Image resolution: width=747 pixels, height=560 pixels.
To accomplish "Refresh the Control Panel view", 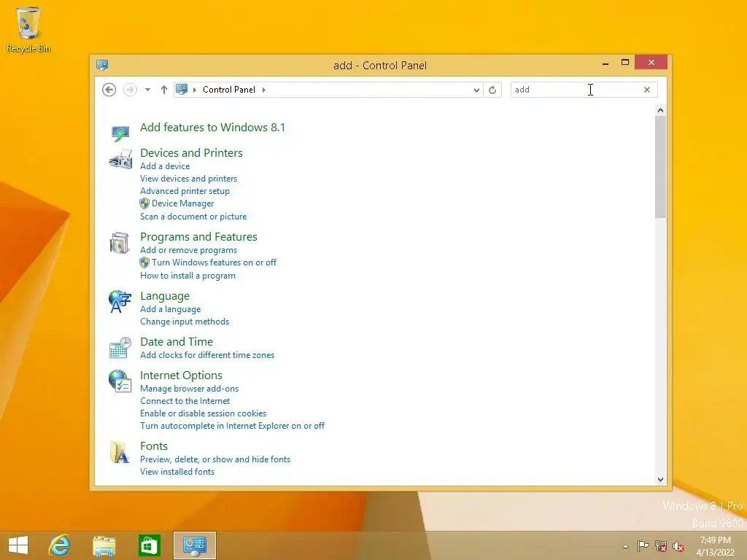I will [x=492, y=90].
